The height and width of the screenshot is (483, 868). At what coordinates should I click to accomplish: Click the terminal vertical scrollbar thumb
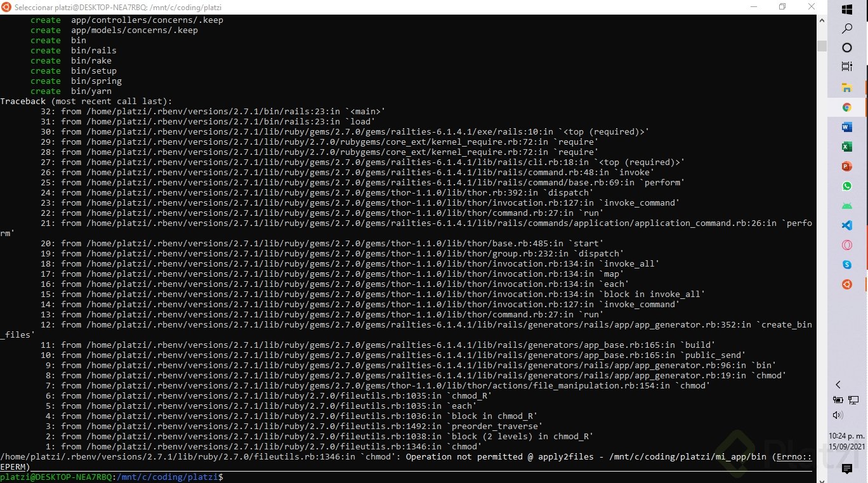coord(822,46)
